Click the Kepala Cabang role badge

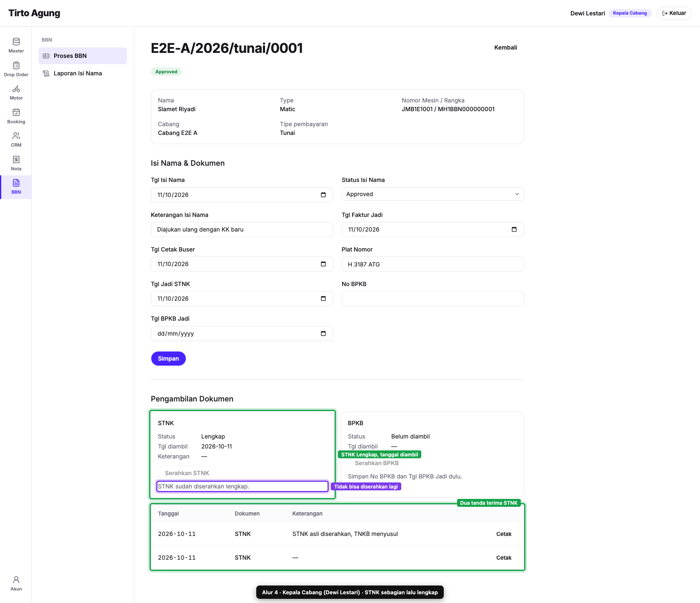point(630,13)
